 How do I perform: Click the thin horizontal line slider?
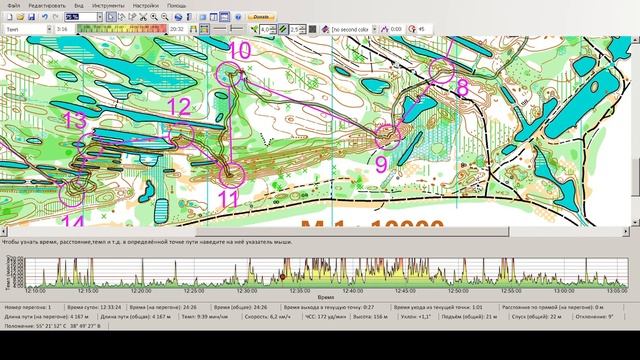coord(219,29)
